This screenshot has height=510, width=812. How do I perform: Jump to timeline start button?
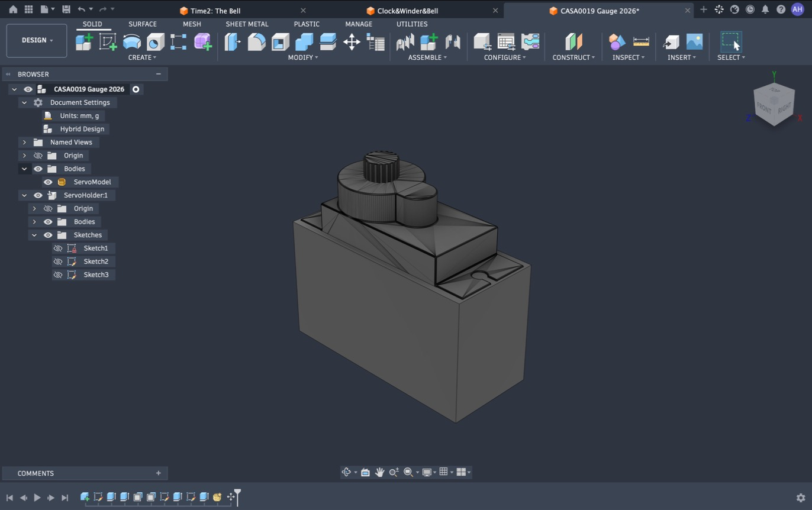coord(9,498)
